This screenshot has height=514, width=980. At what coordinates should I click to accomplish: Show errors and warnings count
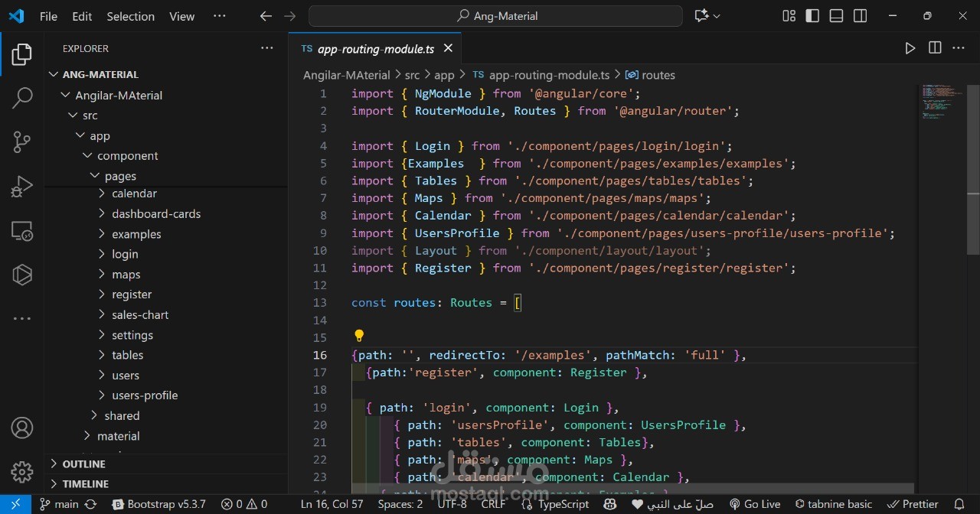244,504
